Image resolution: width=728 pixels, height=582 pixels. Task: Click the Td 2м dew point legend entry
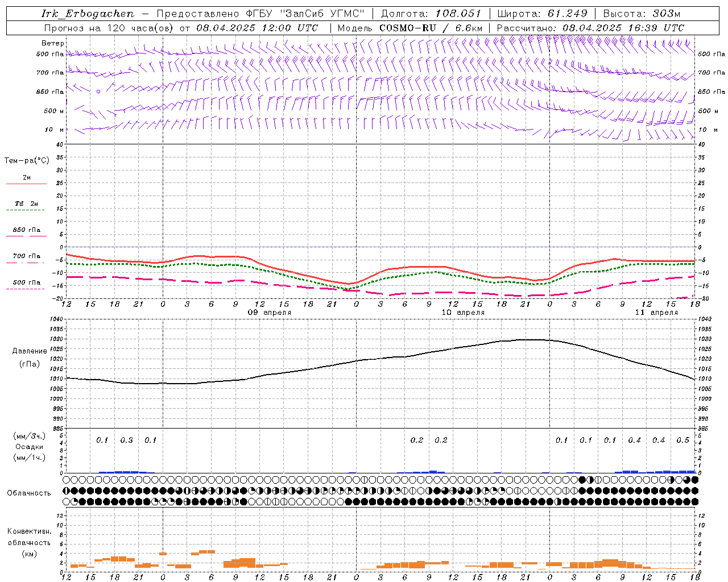click(x=27, y=203)
